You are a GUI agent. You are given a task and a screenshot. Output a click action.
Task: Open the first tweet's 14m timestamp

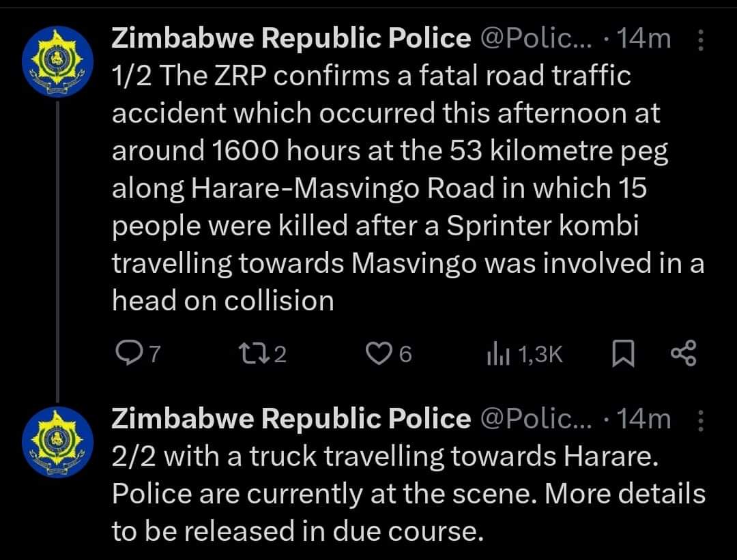click(x=644, y=38)
